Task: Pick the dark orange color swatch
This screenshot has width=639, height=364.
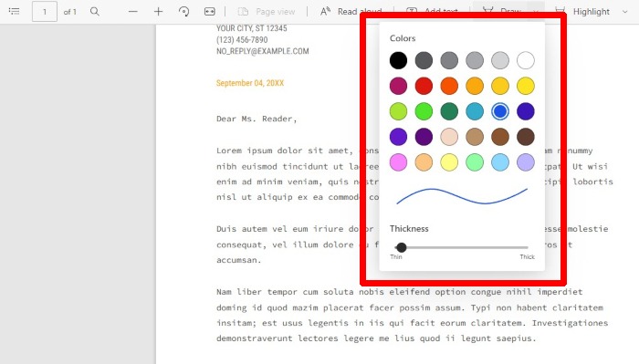Action: pos(449,86)
